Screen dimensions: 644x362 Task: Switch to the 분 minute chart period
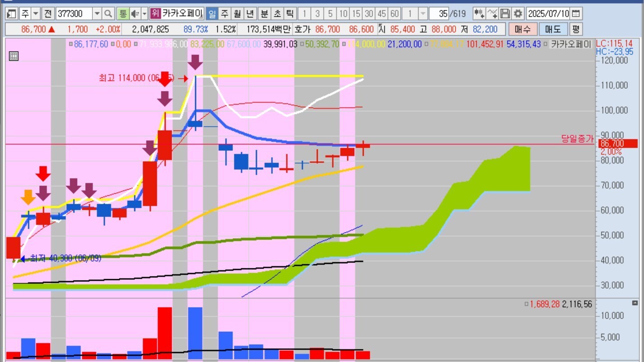point(264,14)
